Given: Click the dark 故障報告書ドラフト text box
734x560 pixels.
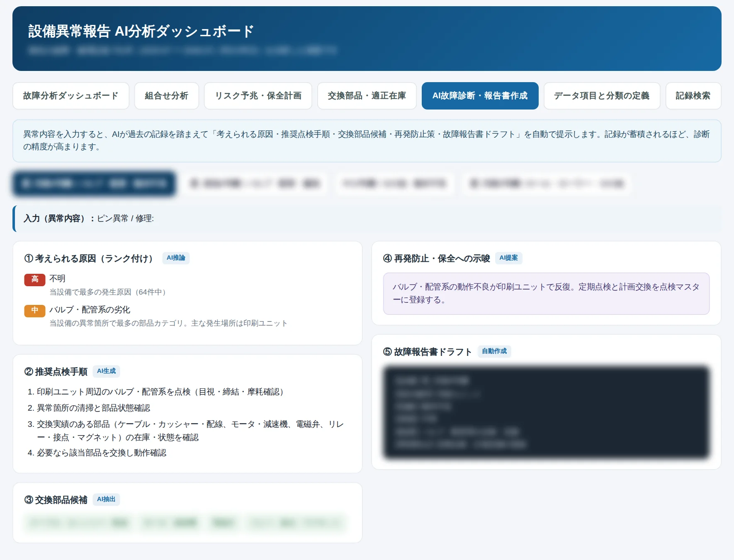Looking at the screenshot, I should 546,412.
